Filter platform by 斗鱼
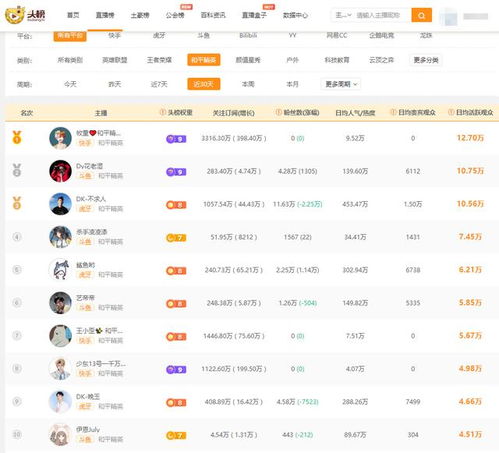The width and height of the screenshot is (499, 453). pos(203,35)
